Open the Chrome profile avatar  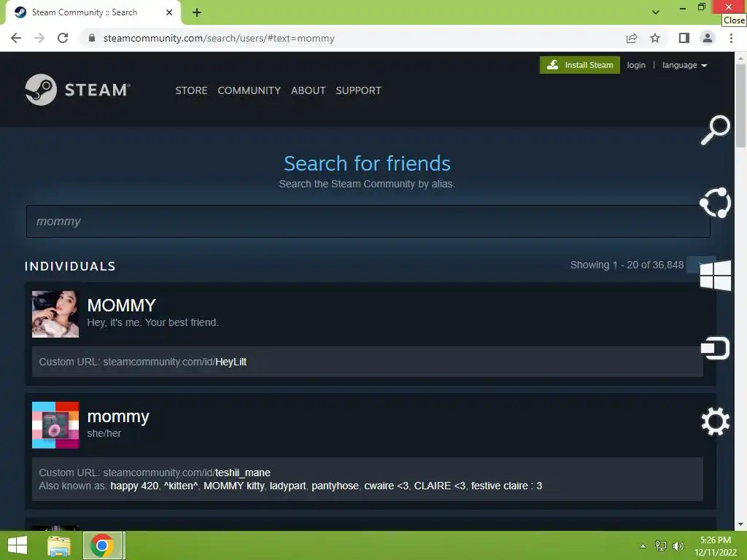[708, 38]
